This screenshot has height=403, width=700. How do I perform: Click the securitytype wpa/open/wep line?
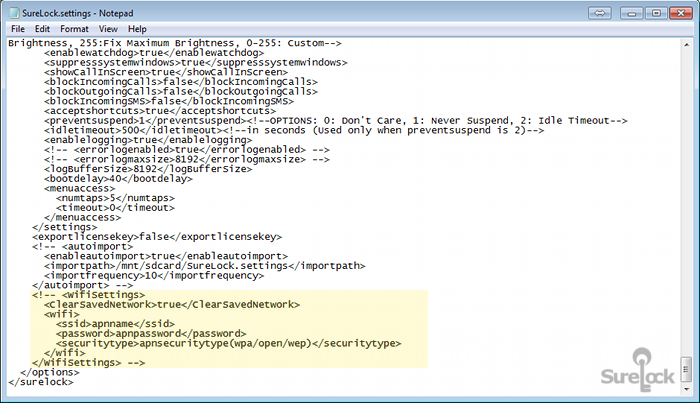pos(229,343)
